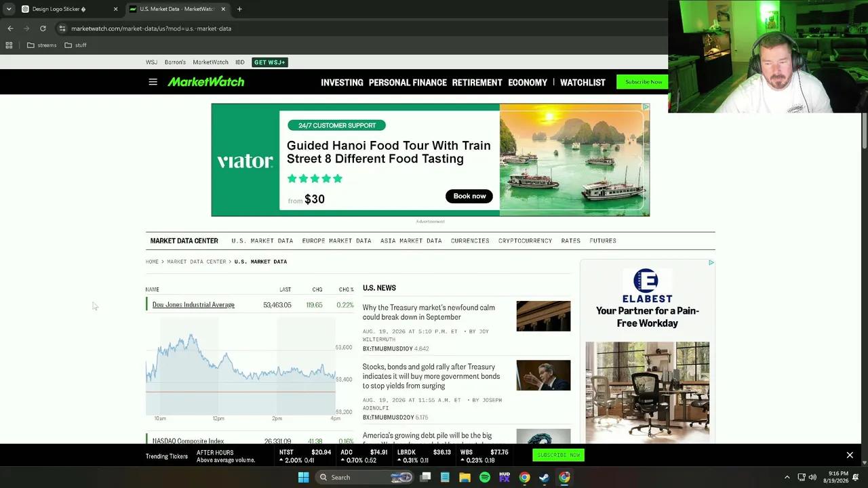Image resolution: width=868 pixels, height=488 pixels.
Task: Click Subscribe Now in bottom ticker bar
Action: [558, 455]
